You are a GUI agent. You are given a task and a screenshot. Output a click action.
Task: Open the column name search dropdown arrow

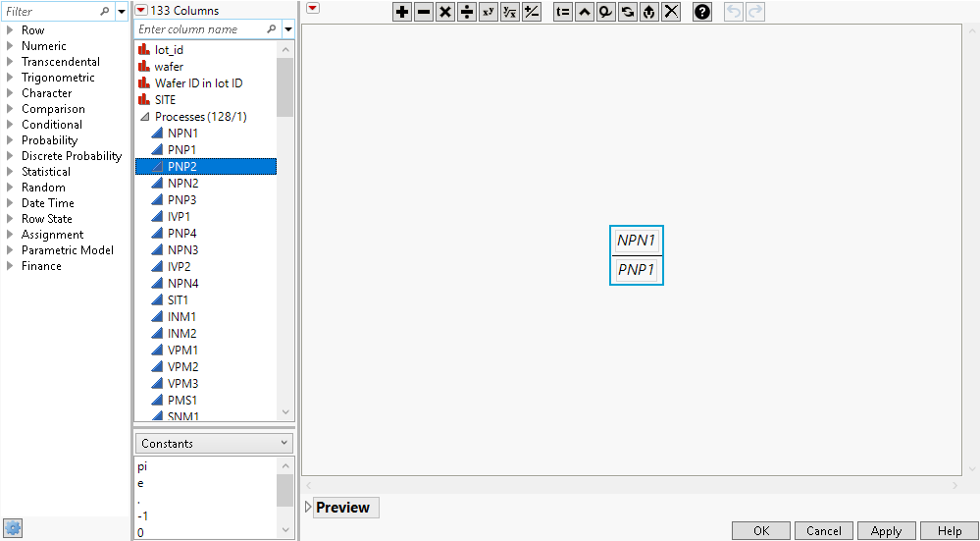tap(288, 28)
